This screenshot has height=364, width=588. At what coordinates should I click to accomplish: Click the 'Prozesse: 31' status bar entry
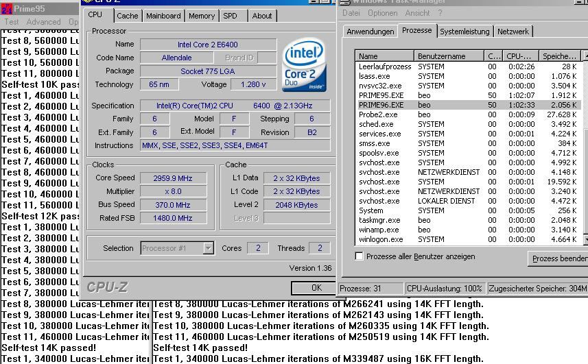(x=371, y=289)
